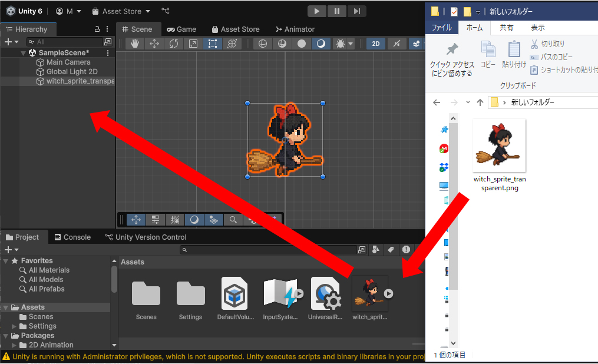Toggle the 2D view mode button
The width and height of the screenshot is (598, 364).
click(376, 44)
